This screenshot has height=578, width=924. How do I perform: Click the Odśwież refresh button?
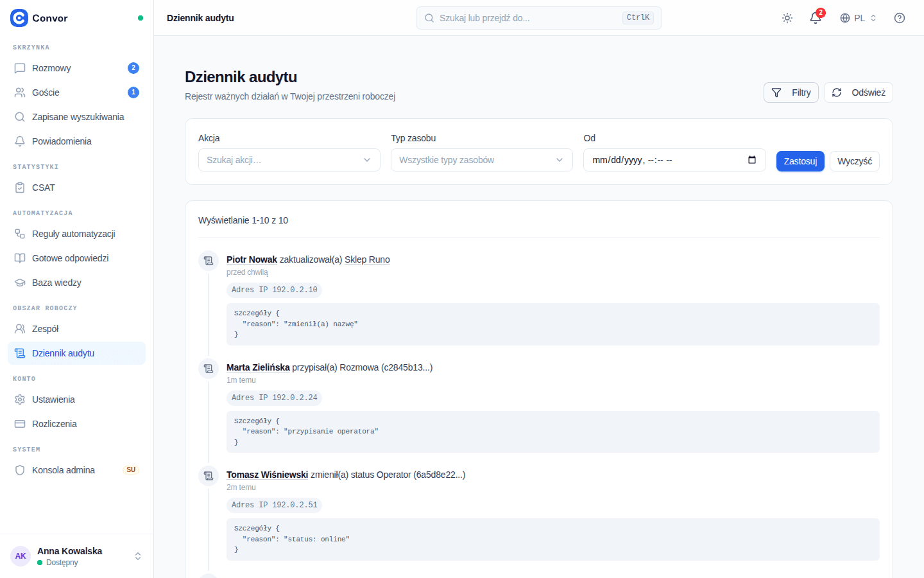(859, 92)
